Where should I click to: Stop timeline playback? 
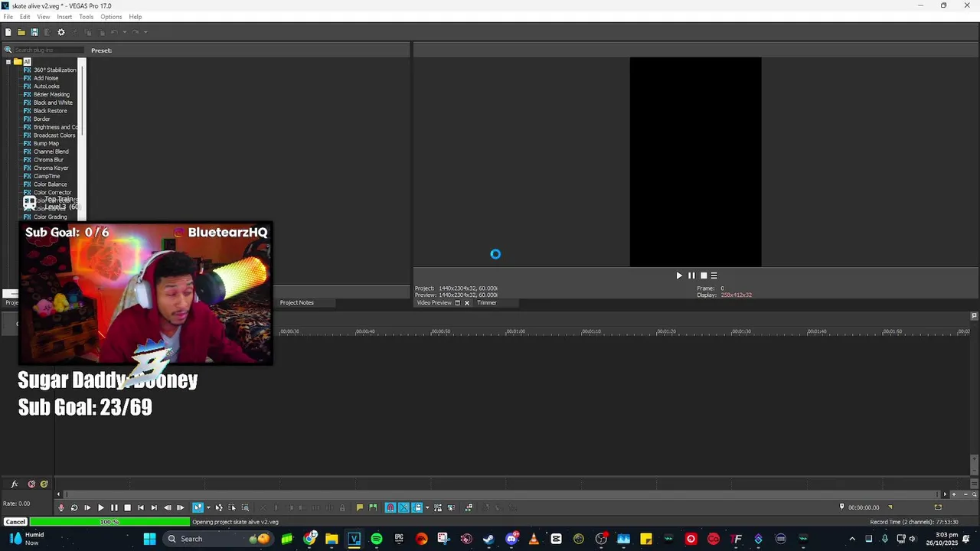pyautogui.click(x=127, y=507)
